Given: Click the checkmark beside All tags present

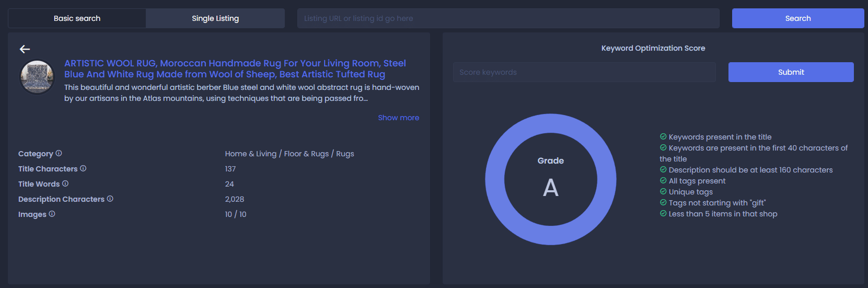Looking at the screenshot, I should pos(663,180).
